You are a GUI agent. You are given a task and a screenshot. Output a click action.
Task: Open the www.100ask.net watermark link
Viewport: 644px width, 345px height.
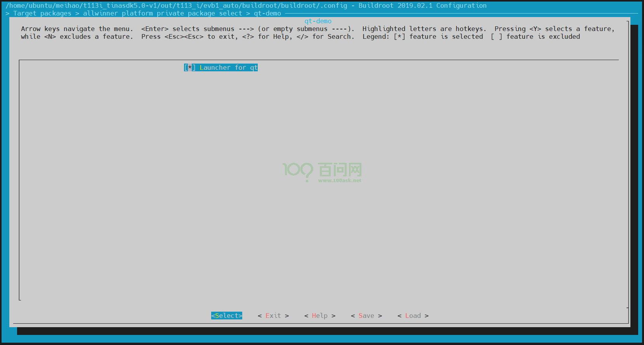340,180
